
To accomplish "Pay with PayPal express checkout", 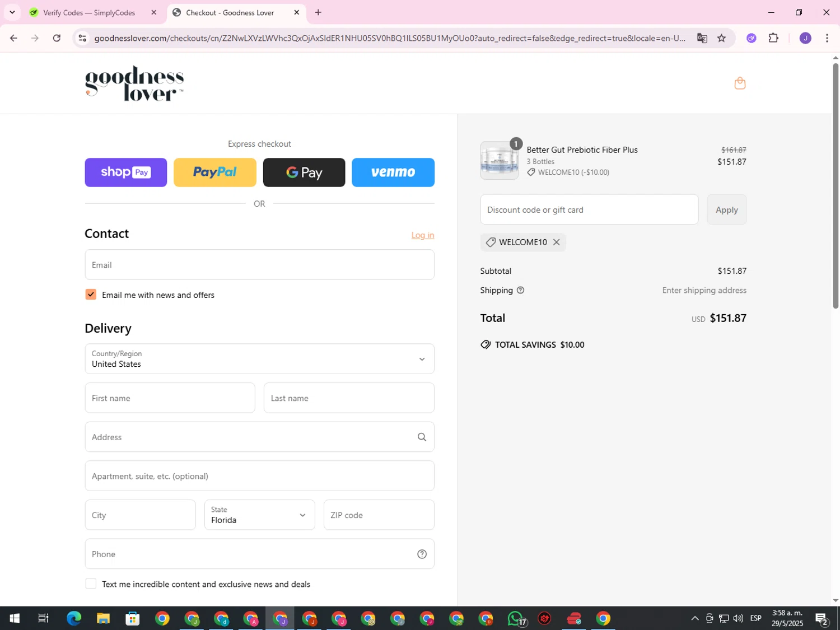I will [215, 172].
